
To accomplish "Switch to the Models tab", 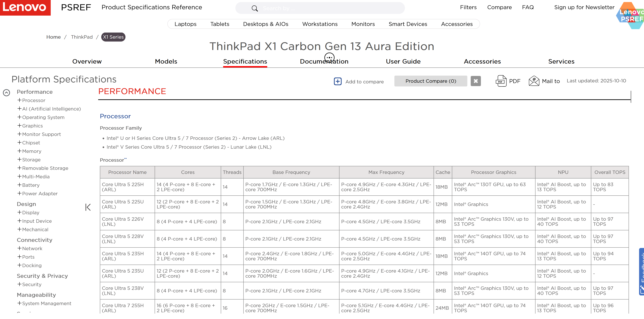I will pos(166,62).
